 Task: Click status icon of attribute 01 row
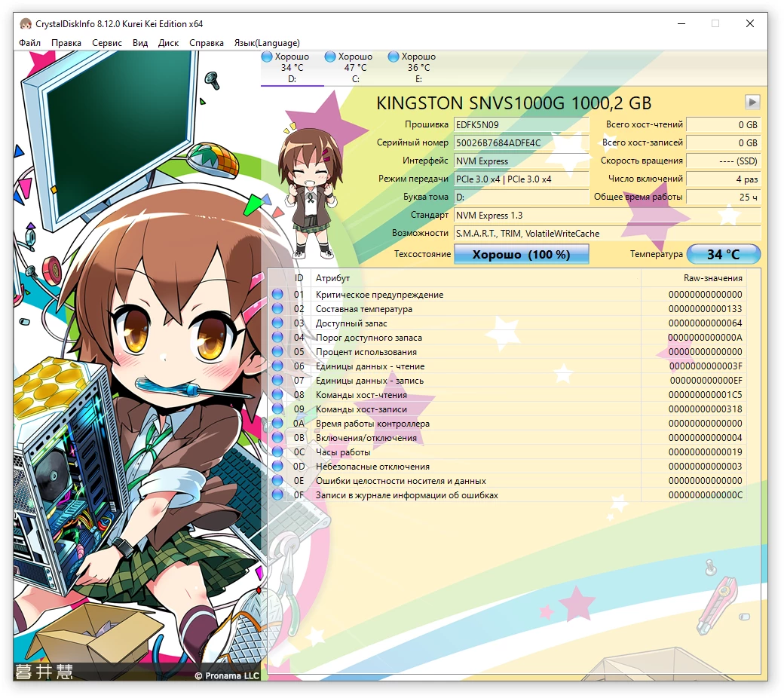coord(277,295)
